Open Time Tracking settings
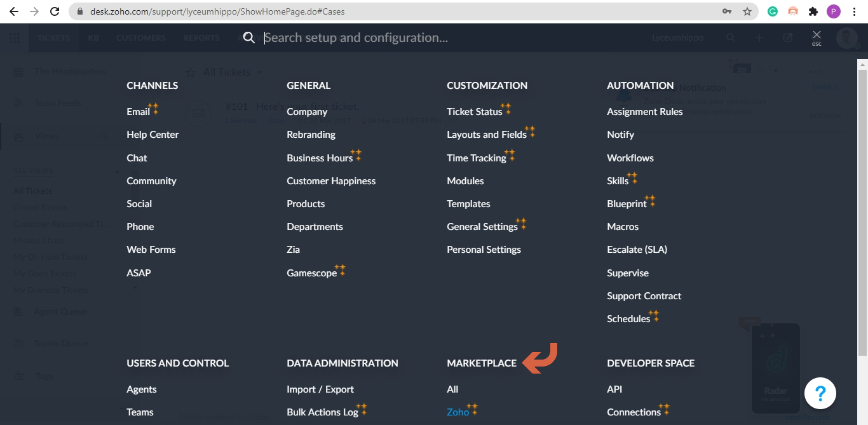Viewport: 868px width, 425px height. 477,158
